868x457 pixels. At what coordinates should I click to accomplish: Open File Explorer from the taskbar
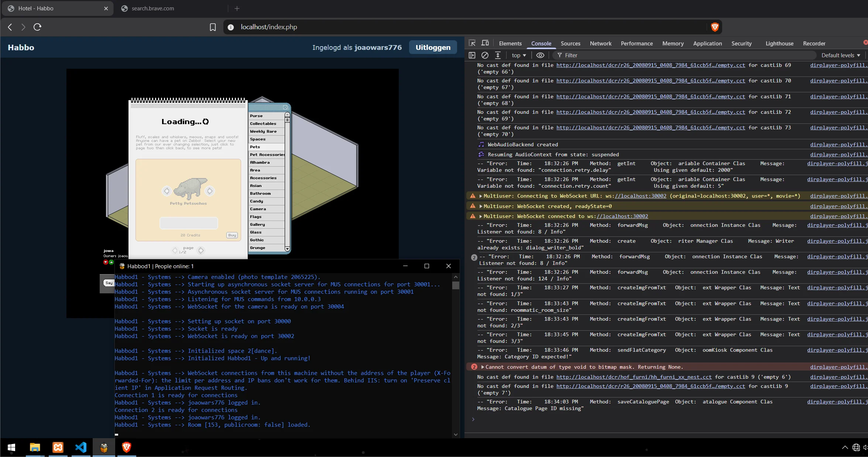35,447
